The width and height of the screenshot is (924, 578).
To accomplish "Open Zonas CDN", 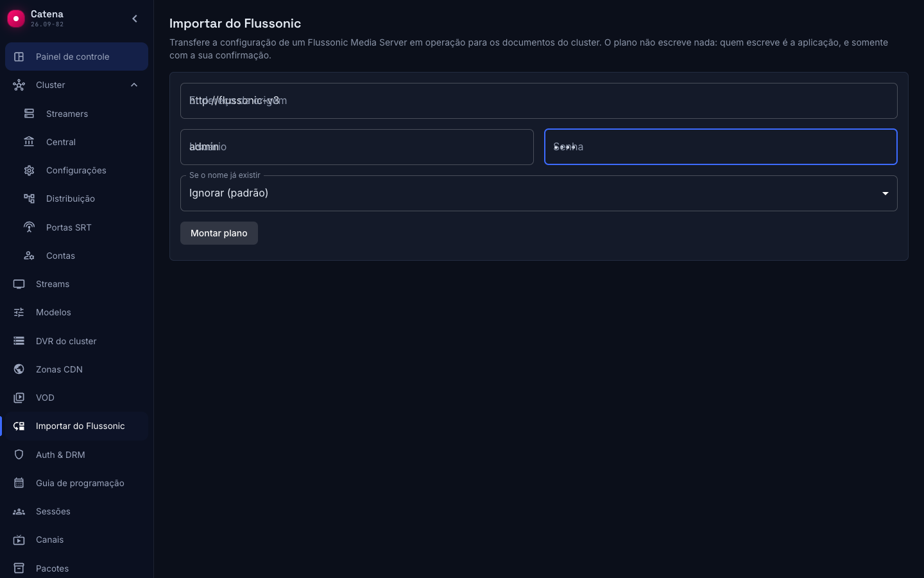I will 76,369.
